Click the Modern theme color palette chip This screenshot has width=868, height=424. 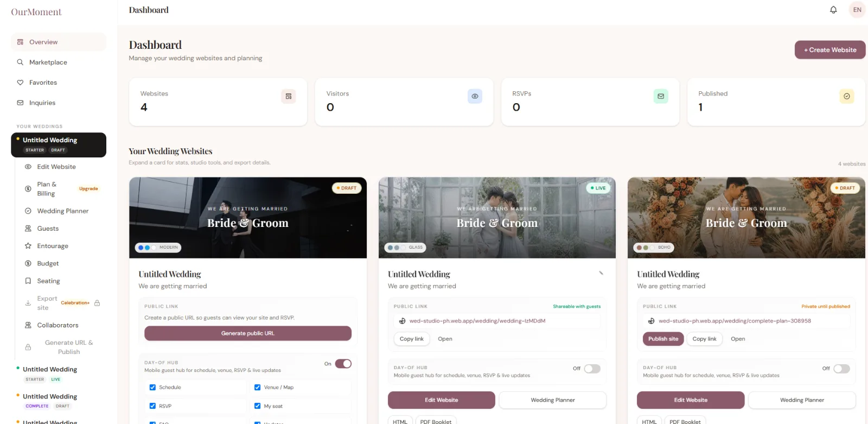(x=158, y=248)
